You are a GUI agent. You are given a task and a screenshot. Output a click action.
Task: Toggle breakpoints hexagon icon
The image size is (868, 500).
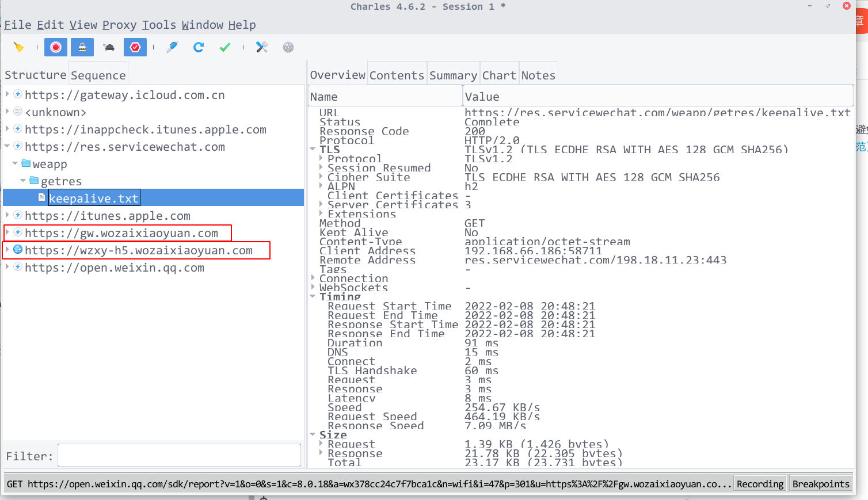(135, 47)
